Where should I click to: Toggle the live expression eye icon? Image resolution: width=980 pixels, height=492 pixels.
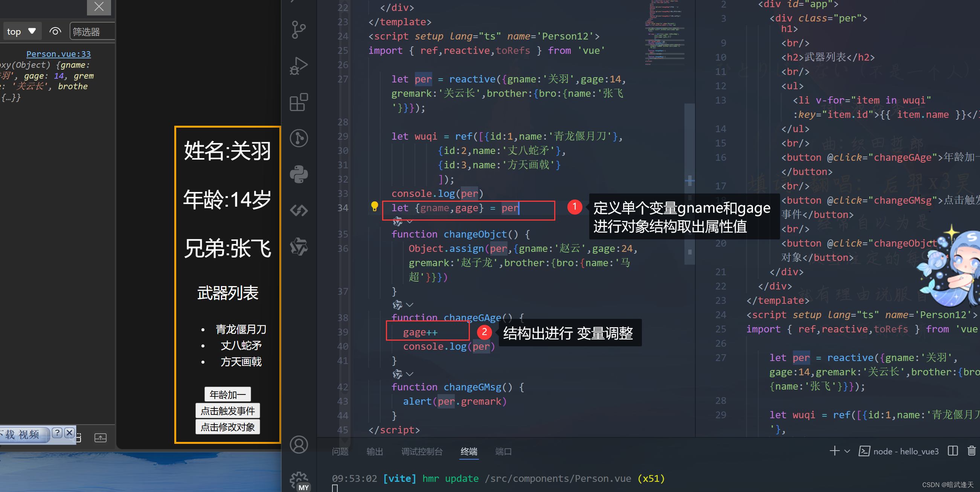tap(55, 32)
